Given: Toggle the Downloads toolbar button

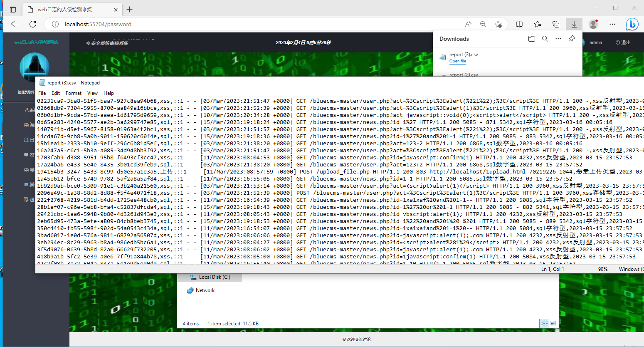Looking at the screenshot, I should pyautogui.click(x=574, y=24).
